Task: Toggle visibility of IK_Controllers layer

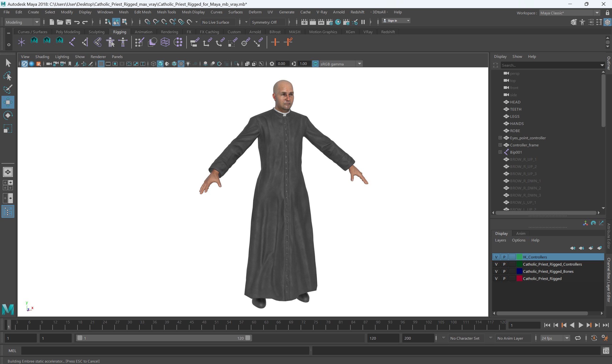Action: pos(496,257)
